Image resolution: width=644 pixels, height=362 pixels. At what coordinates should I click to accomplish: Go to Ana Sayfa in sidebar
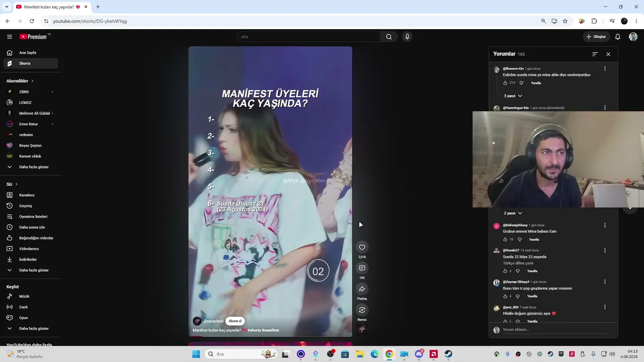30,53
